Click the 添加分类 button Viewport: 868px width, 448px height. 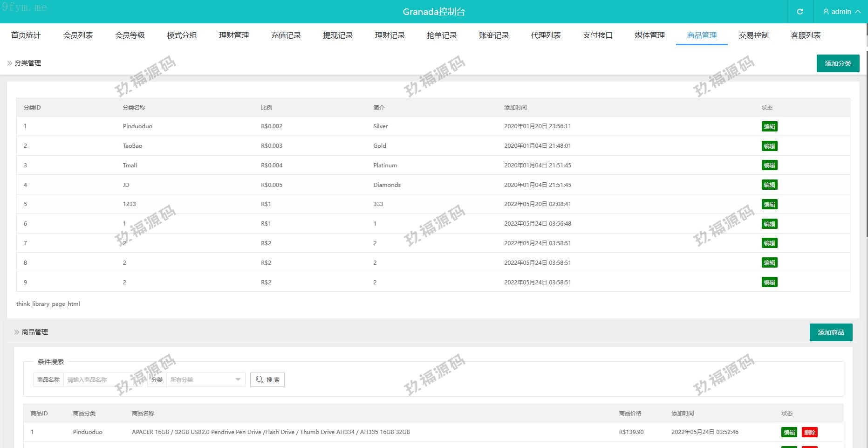pos(838,63)
